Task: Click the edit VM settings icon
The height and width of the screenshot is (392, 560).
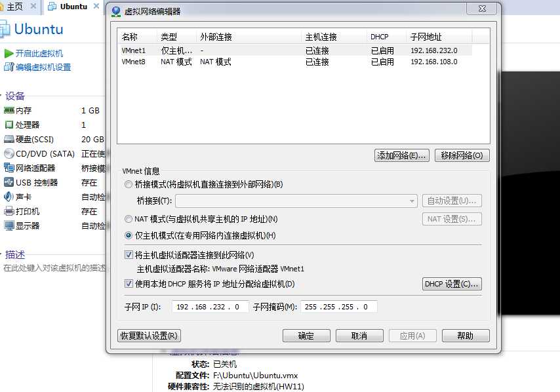Action: (9, 67)
